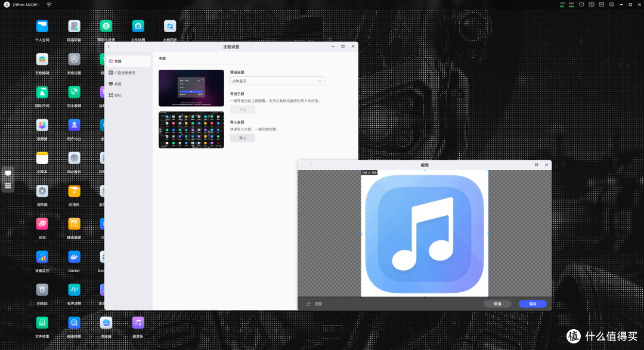Open the 记事本 yellow notes icon
The image size is (644, 350).
pyautogui.click(x=42, y=158)
